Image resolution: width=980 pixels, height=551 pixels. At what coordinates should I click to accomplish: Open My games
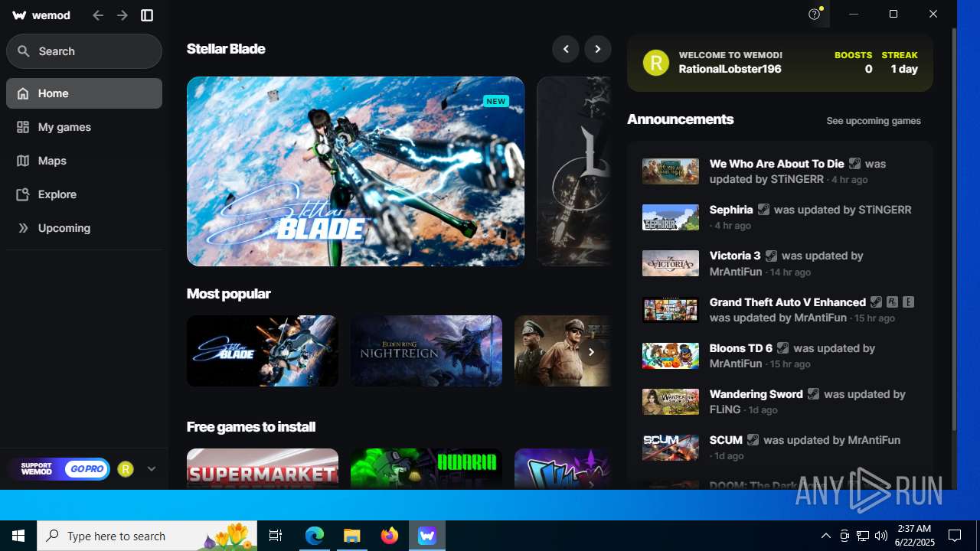point(84,127)
